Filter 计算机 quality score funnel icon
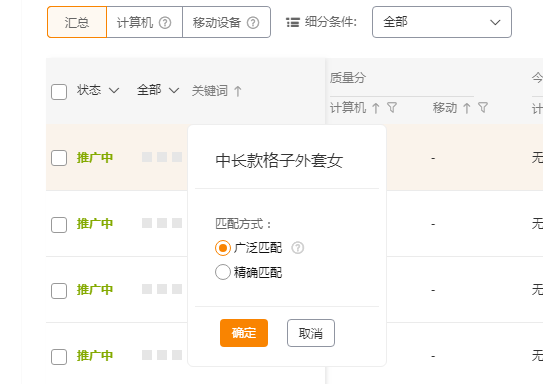The height and width of the screenshot is (384, 543). 392,107
